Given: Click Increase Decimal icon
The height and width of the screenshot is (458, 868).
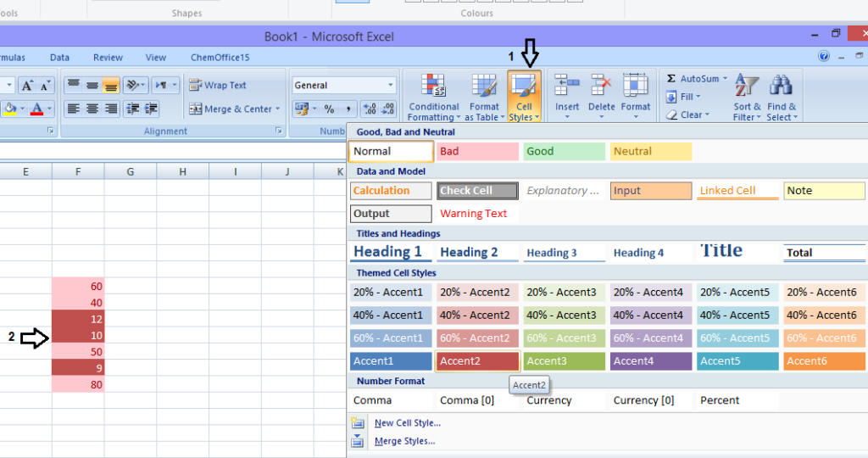Looking at the screenshot, I should tap(370, 109).
